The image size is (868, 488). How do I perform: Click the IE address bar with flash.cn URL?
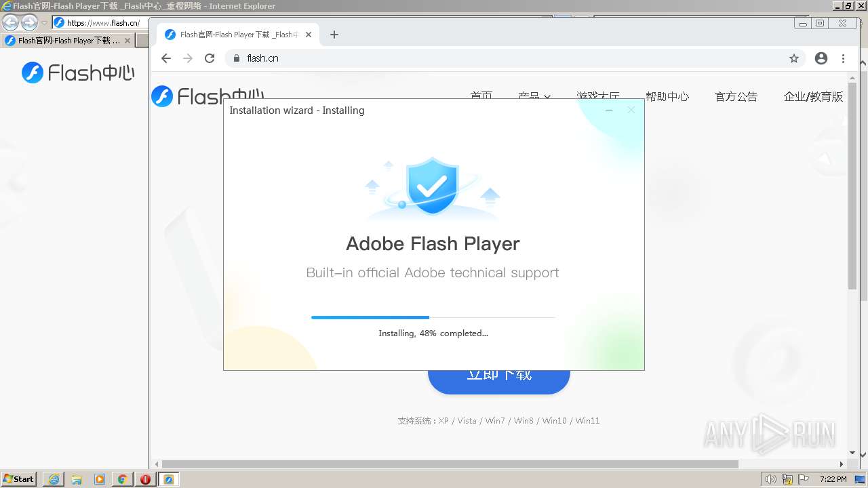(100, 22)
